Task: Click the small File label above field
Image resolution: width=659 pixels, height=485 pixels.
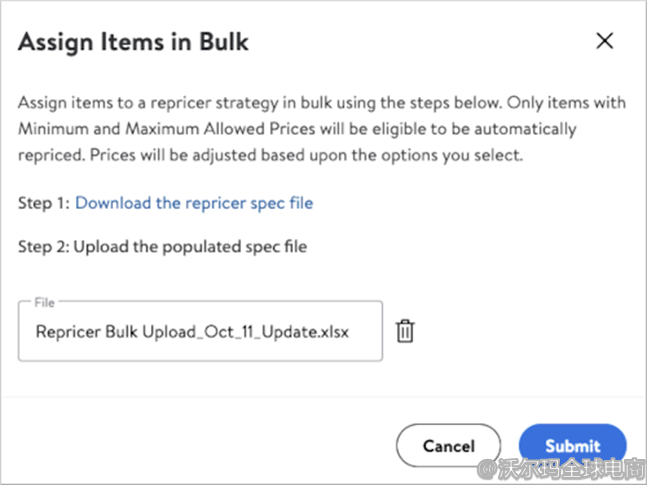Action: [45, 302]
